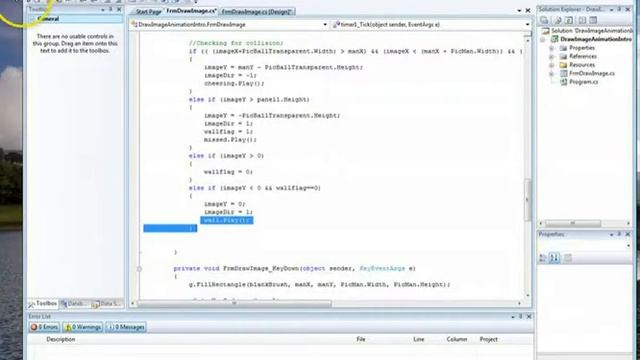Toggle auto-hide pin on Error List panel
This screenshot has width=640, height=360.
point(521,316)
